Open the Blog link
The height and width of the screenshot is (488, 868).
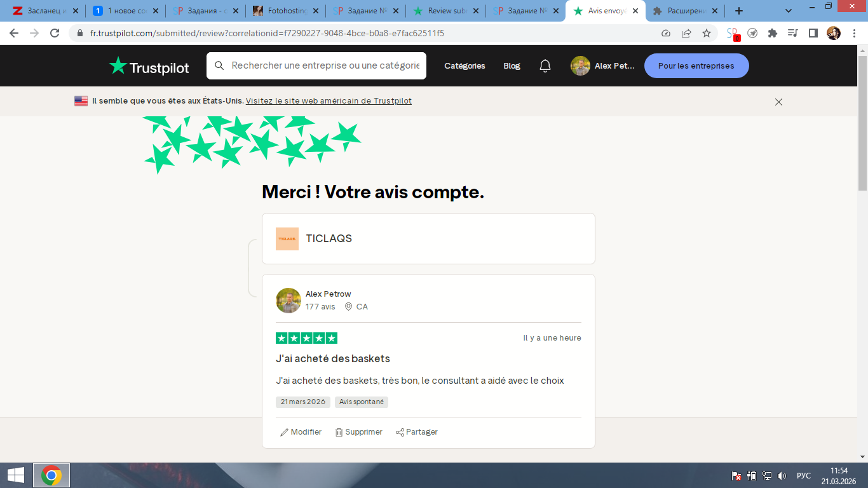pyautogui.click(x=512, y=66)
